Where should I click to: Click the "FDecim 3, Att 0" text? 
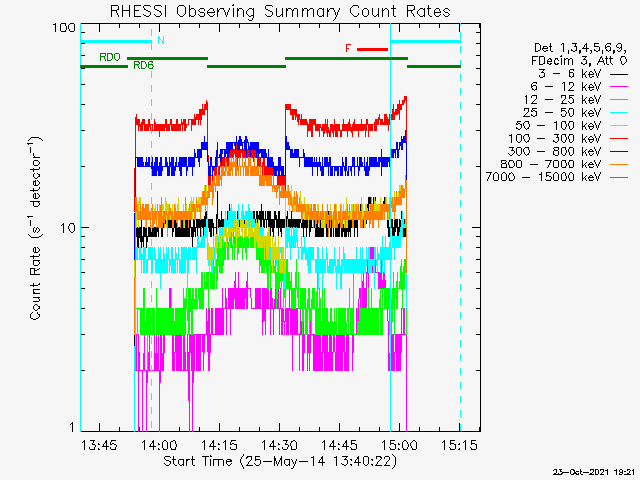[x=579, y=61]
